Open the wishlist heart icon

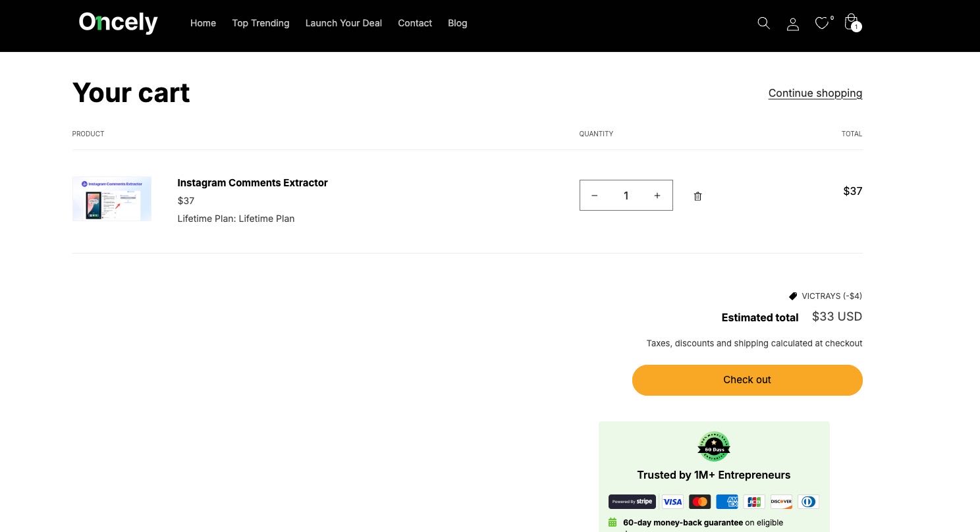point(822,23)
